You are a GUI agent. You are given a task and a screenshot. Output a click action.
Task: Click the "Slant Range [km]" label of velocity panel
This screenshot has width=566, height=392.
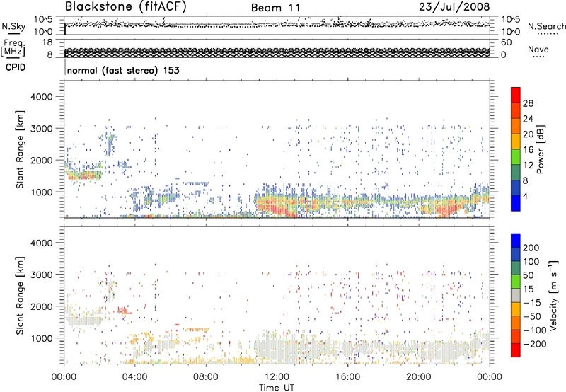click(x=20, y=295)
